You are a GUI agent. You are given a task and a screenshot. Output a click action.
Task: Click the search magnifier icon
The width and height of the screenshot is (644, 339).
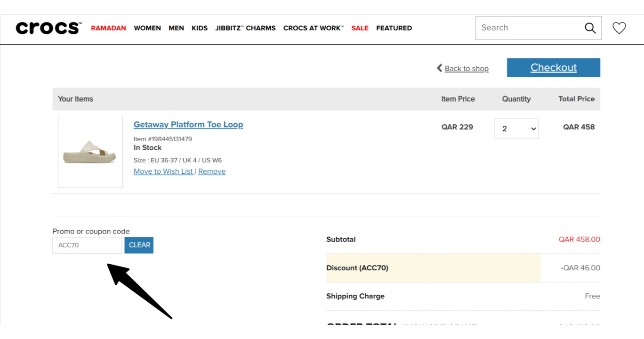(590, 28)
